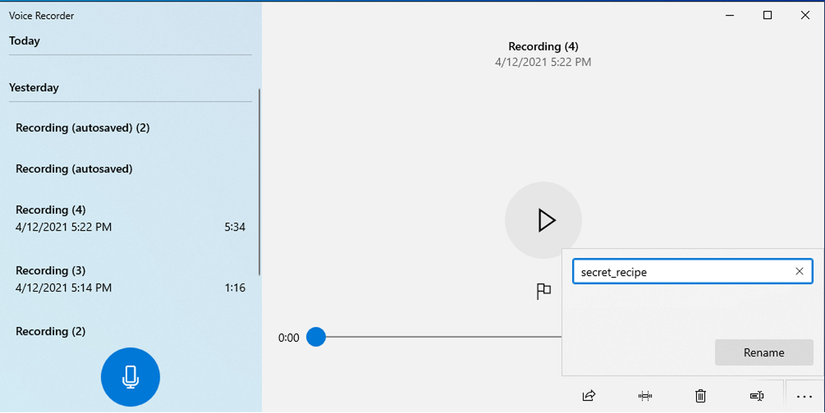Minimize the Voice Recorder window
Image resolution: width=825 pixels, height=413 pixels.
[730, 15]
